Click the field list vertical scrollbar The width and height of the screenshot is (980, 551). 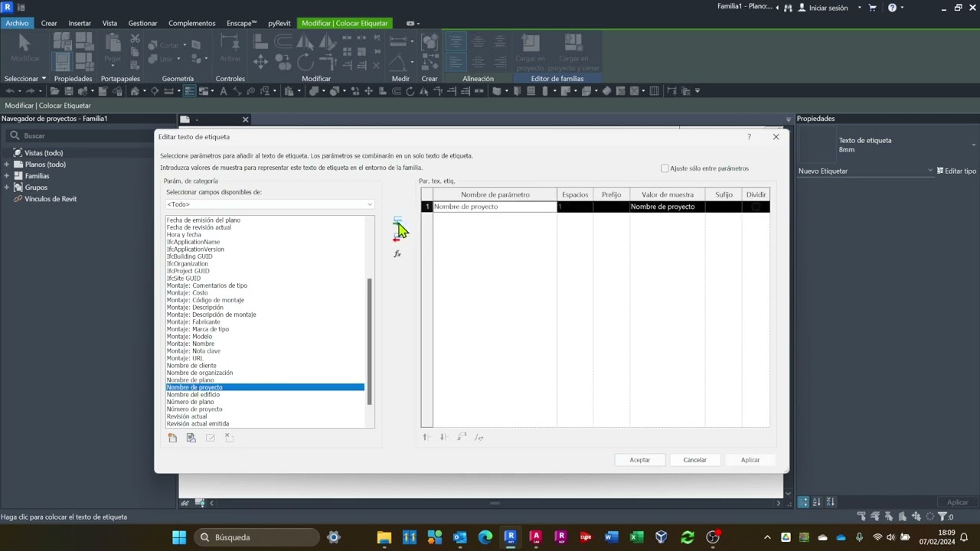tap(370, 341)
